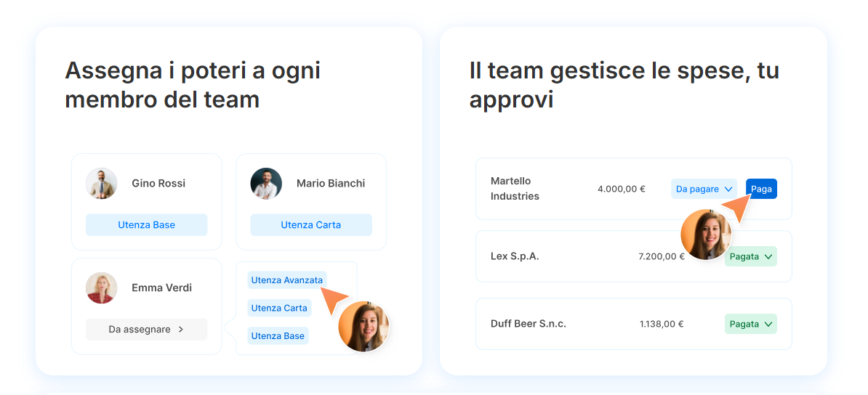Click the Duff Beer S.n.c. company name
The width and height of the screenshot is (868, 395).
coord(529,324)
